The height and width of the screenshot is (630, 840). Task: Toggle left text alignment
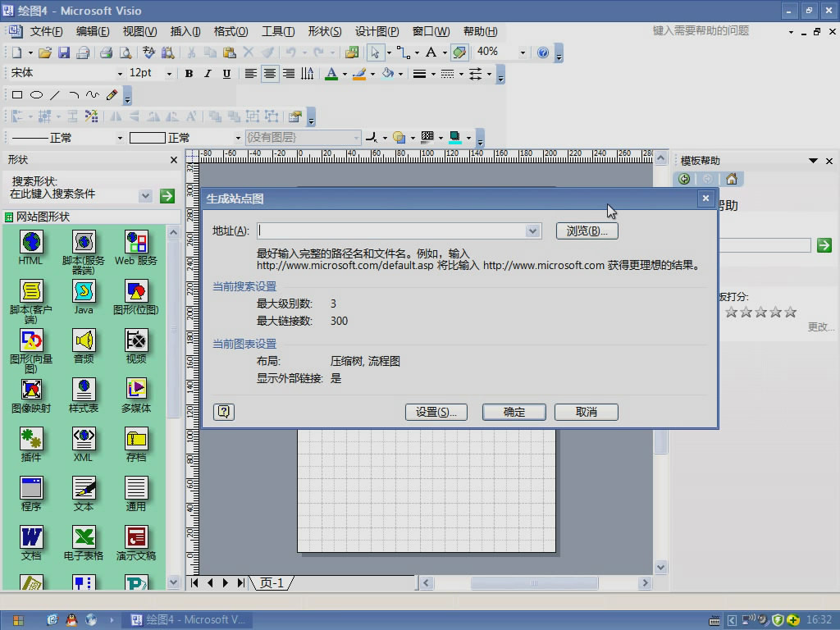(x=250, y=74)
